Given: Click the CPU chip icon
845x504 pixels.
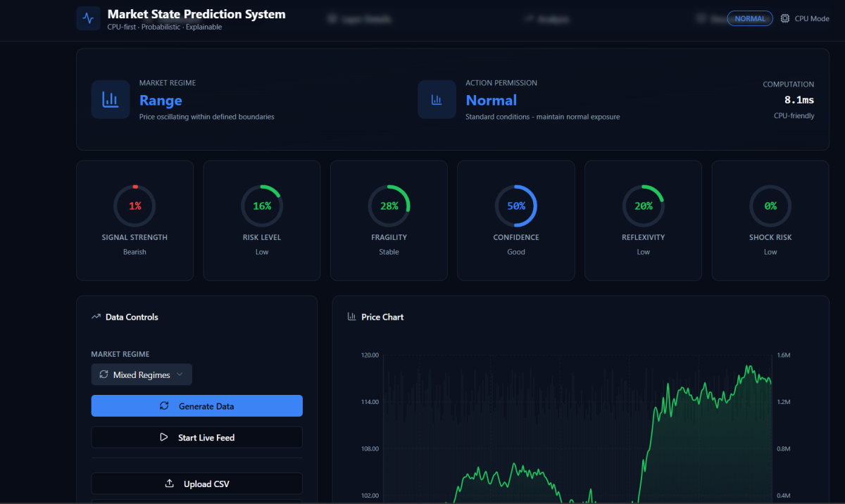Looking at the screenshot, I should 785,19.
